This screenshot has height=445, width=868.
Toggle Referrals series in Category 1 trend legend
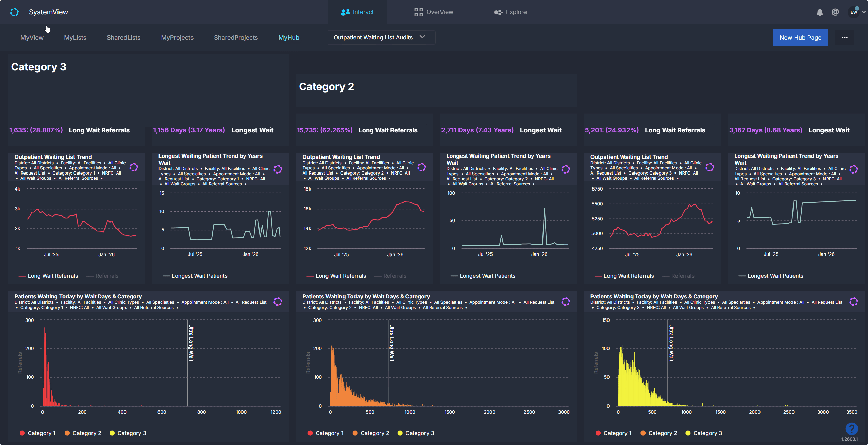point(106,276)
